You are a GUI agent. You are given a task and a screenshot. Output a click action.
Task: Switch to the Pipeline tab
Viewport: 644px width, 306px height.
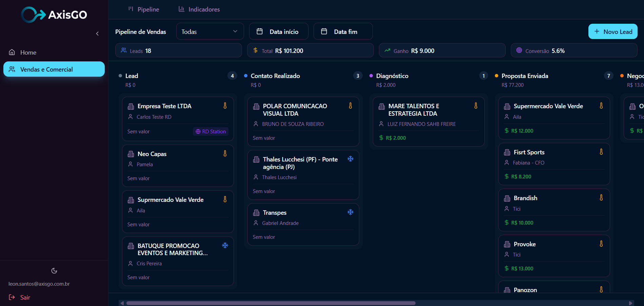[144, 9]
